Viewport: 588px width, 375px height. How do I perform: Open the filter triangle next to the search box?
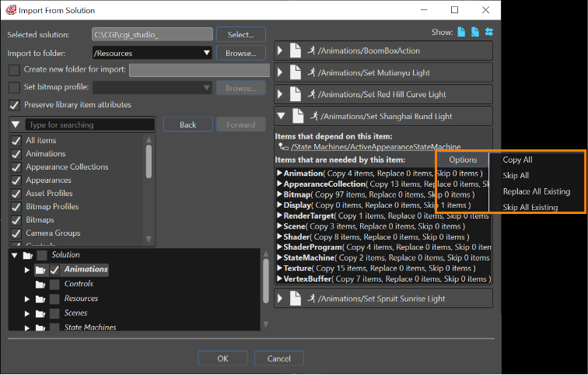[16, 124]
